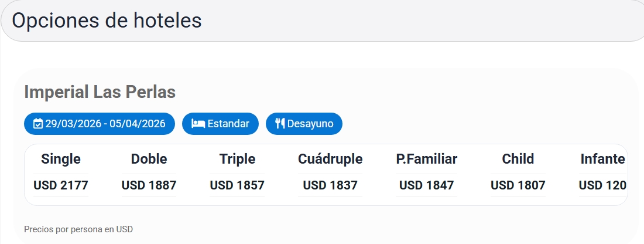644x244 pixels.
Task: Select the Single column header
Action: pos(61,159)
